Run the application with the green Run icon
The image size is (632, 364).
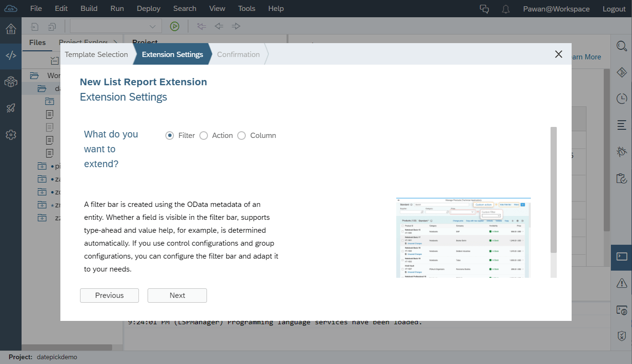174,26
